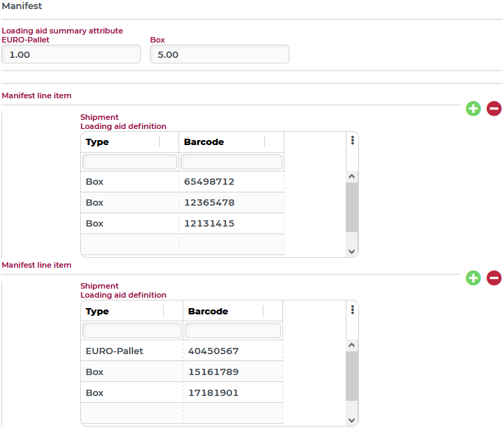Image resolution: width=504 pixels, height=435 pixels.
Task: Click the green add button for first manifest line item
Action: click(473, 109)
